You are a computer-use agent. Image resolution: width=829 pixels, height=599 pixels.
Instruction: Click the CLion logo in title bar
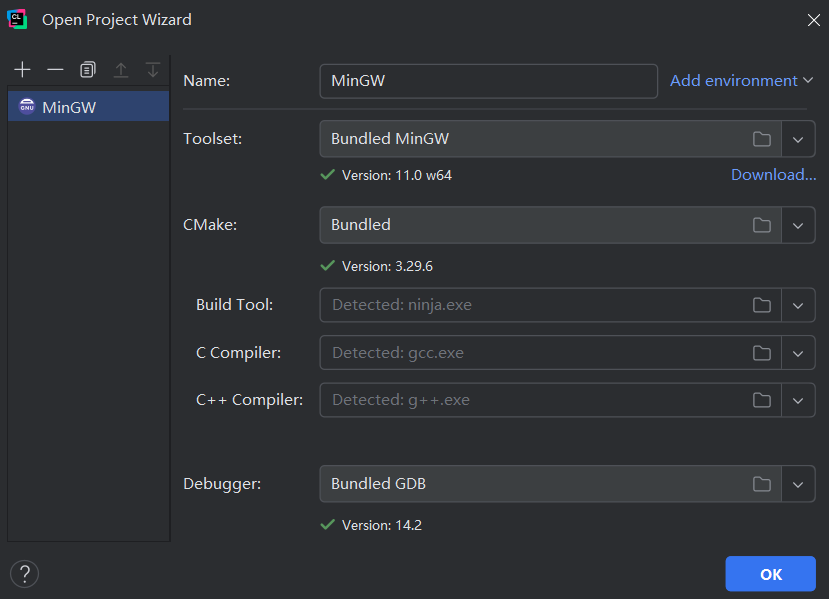[x=17, y=20]
